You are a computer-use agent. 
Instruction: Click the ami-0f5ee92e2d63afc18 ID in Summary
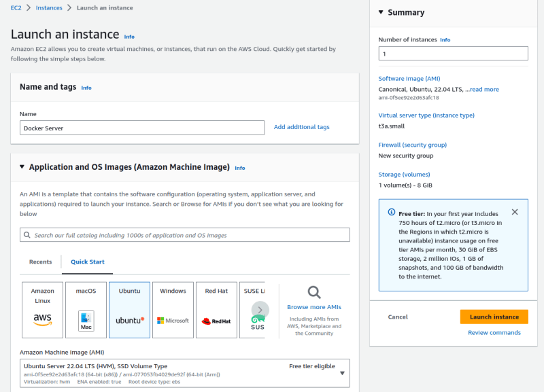pos(409,98)
